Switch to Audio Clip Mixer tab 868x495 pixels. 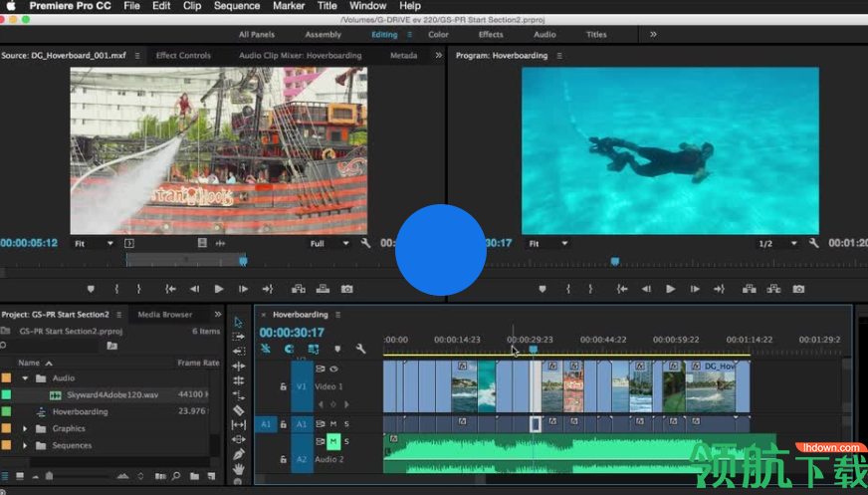pos(300,56)
